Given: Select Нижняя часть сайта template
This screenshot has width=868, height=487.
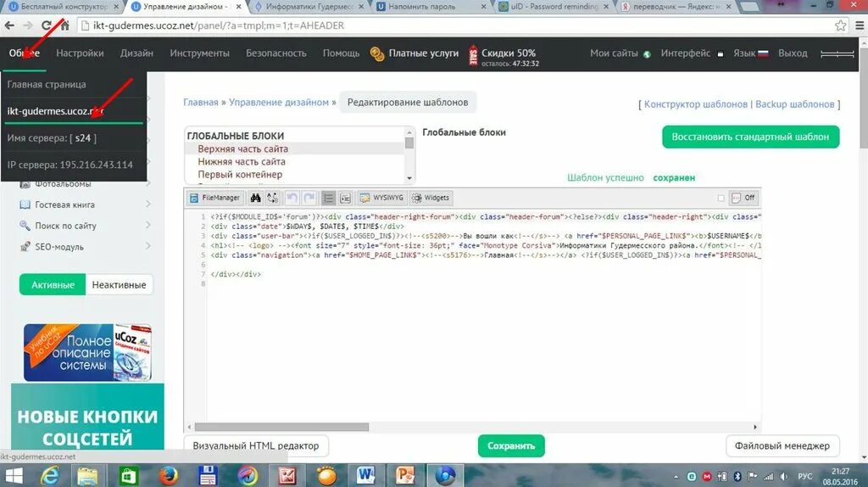Looking at the screenshot, I should click(242, 162).
